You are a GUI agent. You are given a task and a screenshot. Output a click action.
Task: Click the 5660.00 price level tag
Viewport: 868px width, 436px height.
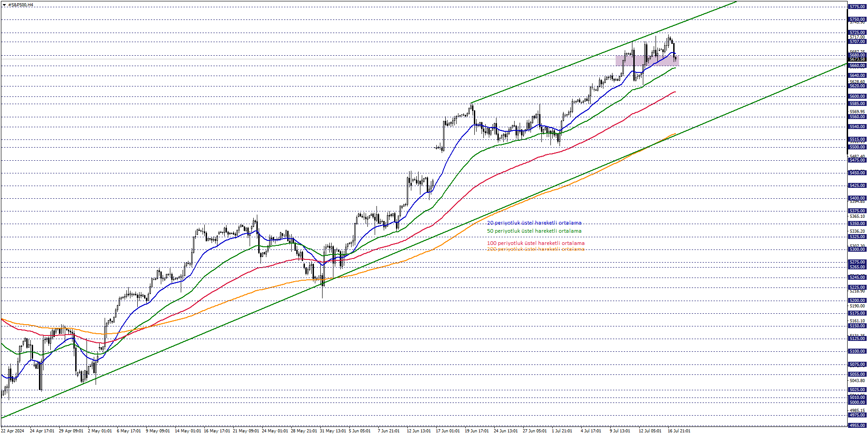857,66
